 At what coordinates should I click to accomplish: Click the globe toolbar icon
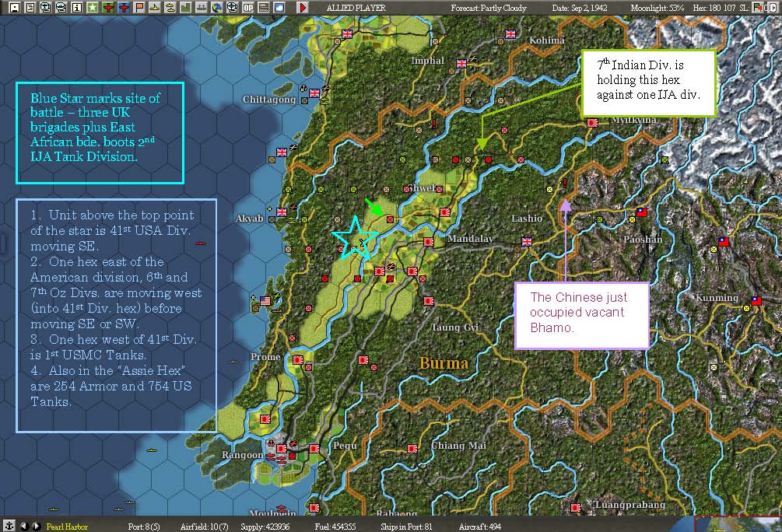coord(216,8)
